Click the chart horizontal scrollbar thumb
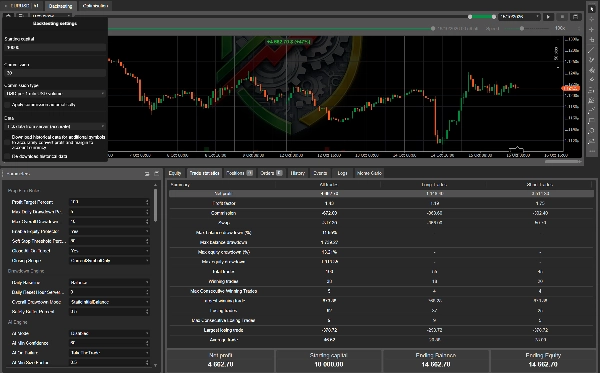This screenshot has width=600, height=373. (x=563, y=161)
